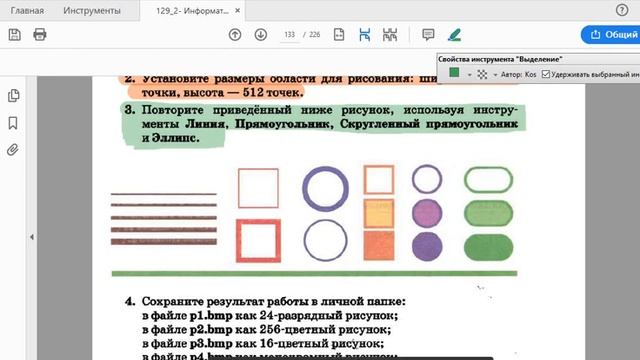Click the opacity checkerboard icon
The image size is (640, 360).
(482, 74)
